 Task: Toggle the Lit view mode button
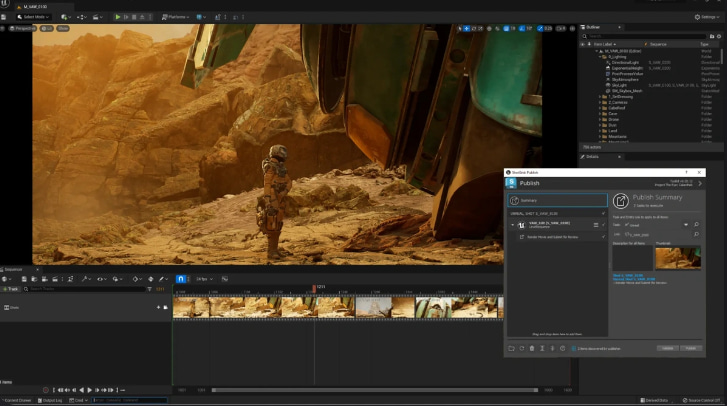(x=47, y=28)
